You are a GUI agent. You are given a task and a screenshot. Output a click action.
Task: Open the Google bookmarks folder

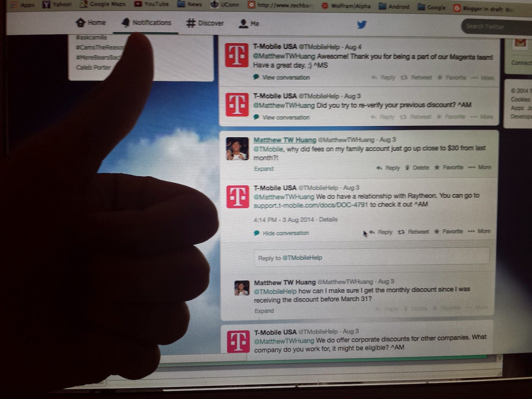(x=432, y=7)
